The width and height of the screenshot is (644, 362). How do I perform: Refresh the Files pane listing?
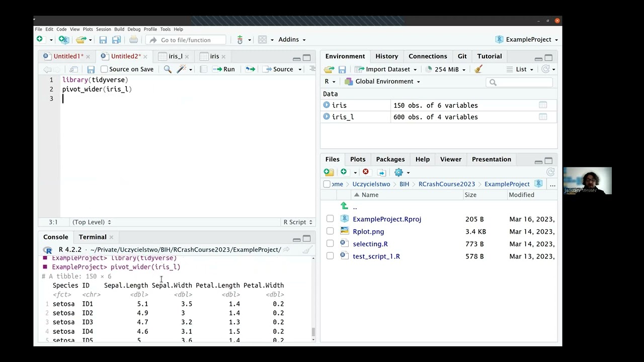pyautogui.click(x=550, y=172)
